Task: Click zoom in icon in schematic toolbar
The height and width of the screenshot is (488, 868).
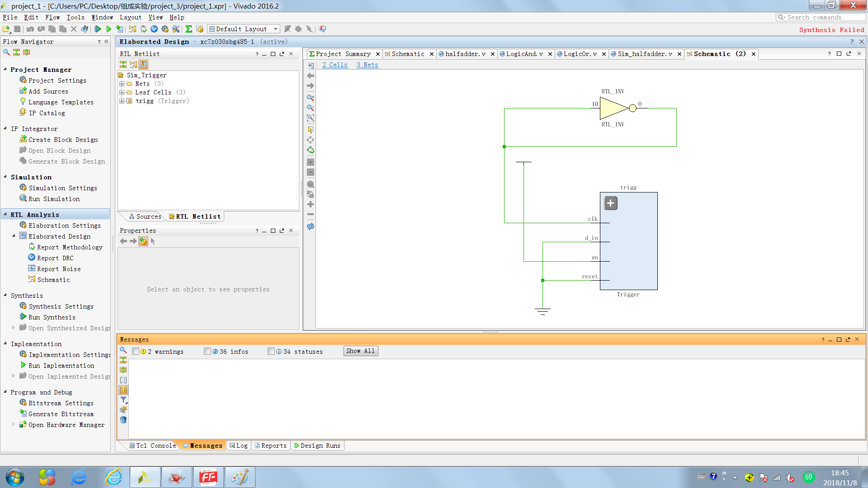Action: (310, 98)
